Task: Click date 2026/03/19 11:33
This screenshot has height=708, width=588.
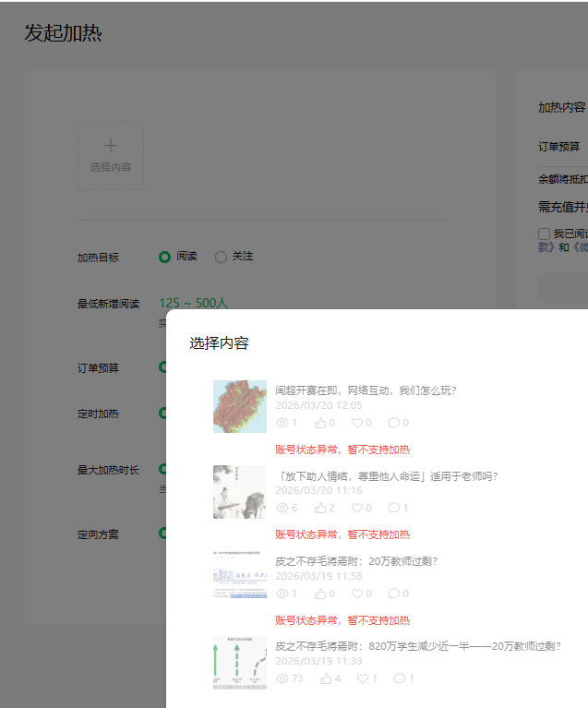Action: [x=318, y=661]
